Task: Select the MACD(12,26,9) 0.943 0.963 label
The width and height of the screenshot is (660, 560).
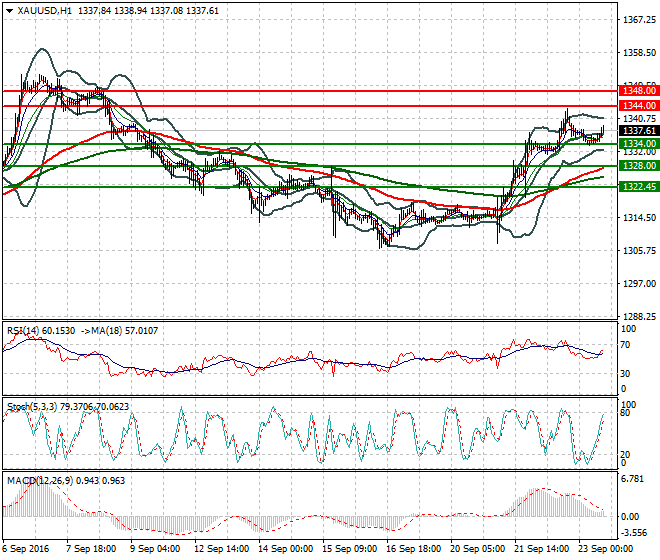Action: point(66,481)
